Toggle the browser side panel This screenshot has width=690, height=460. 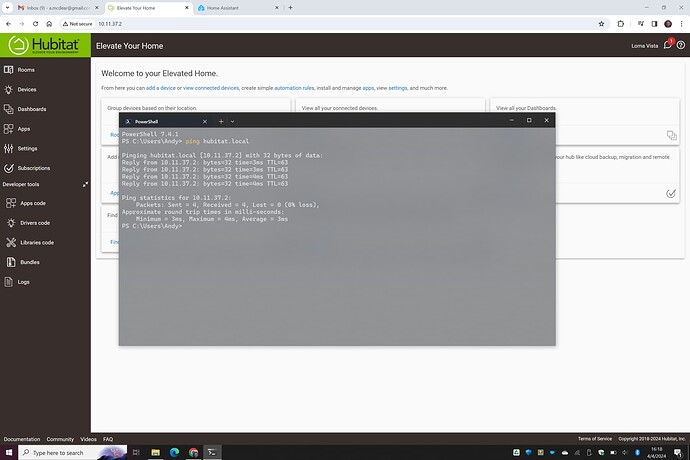[x=654, y=24]
